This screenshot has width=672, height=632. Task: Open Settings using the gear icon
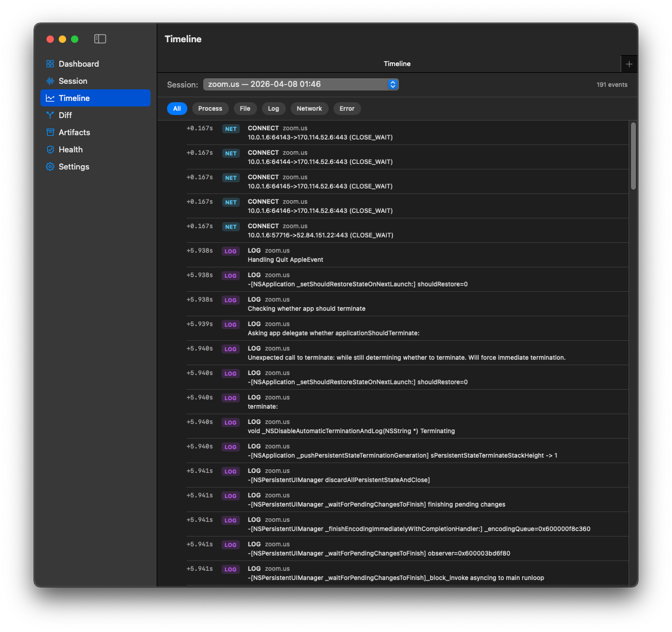point(50,166)
